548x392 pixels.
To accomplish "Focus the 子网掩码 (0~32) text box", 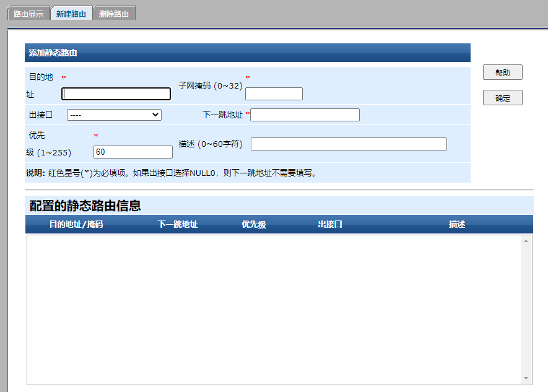I will pos(274,94).
